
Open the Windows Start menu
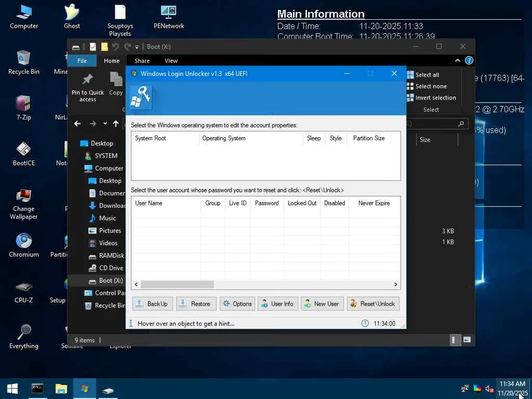coord(12,389)
